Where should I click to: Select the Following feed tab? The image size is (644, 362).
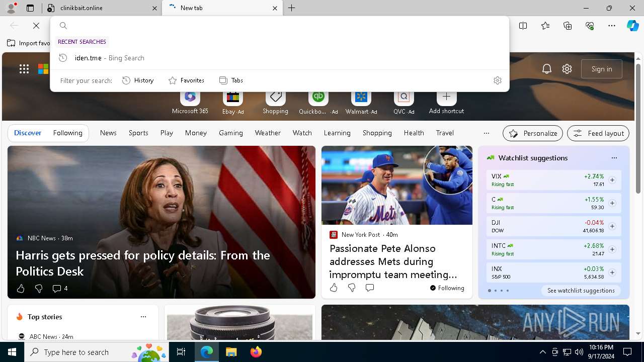coord(67,133)
